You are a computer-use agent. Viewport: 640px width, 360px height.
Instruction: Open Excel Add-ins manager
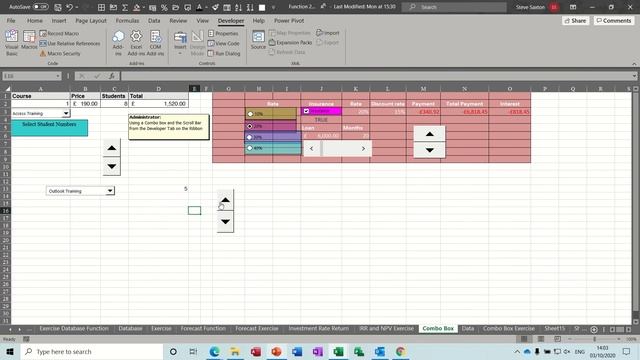(136, 42)
